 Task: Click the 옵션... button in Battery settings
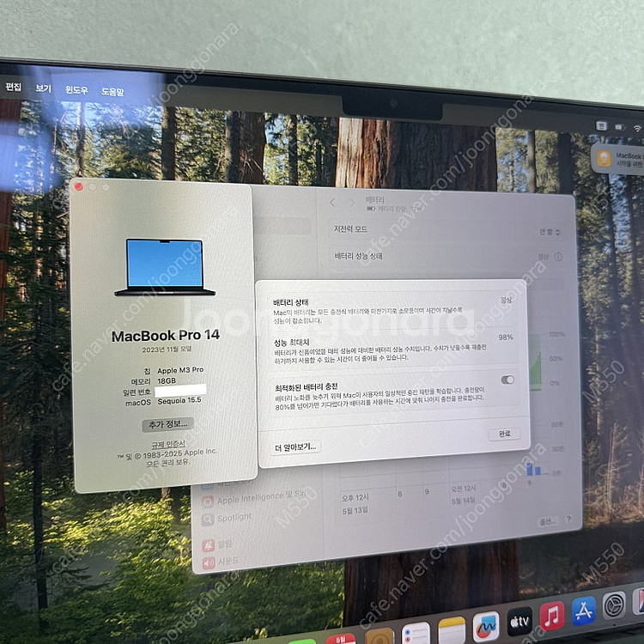click(548, 521)
